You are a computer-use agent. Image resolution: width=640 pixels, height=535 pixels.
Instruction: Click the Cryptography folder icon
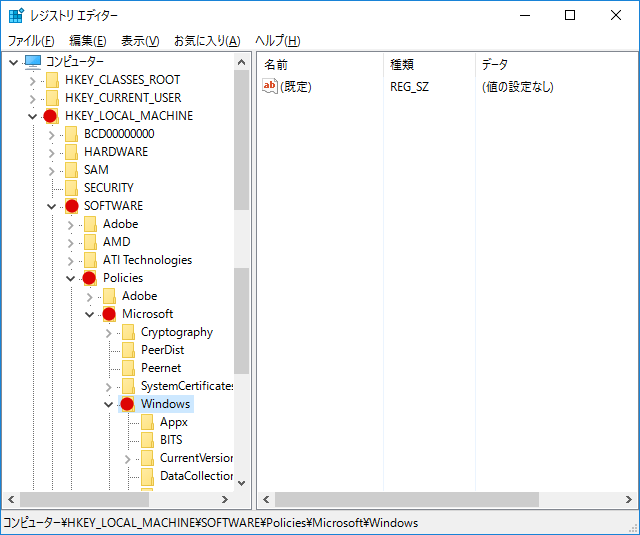[x=128, y=332]
